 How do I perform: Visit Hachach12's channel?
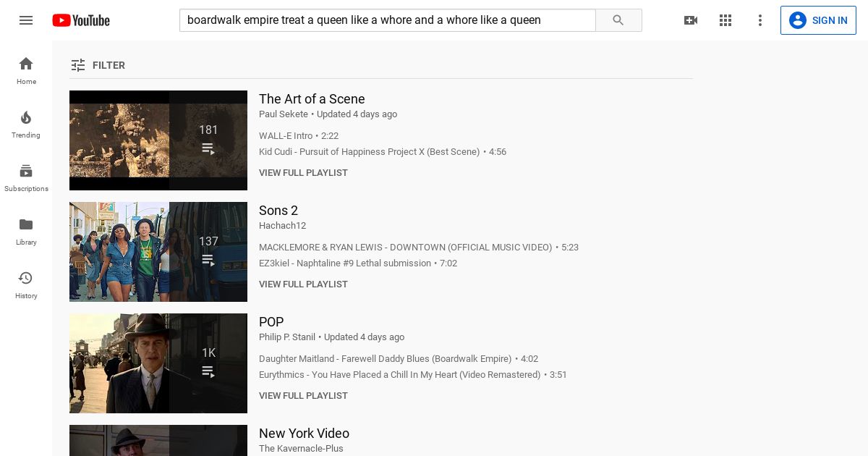pyautogui.click(x=282, y=226)
